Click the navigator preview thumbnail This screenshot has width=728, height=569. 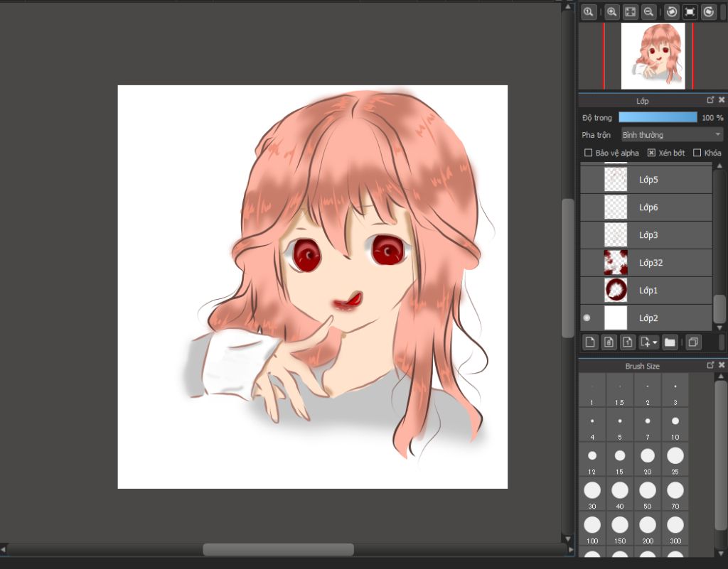tap(653, 55)
